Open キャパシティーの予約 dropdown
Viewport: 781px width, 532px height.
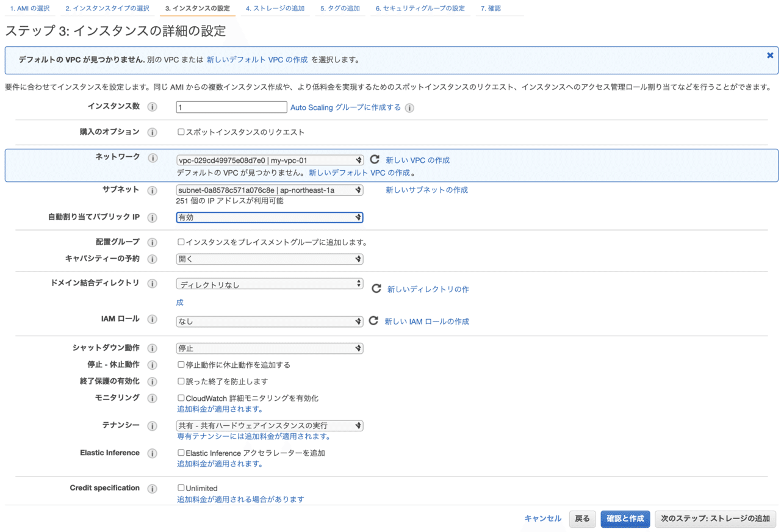[270, 259]
